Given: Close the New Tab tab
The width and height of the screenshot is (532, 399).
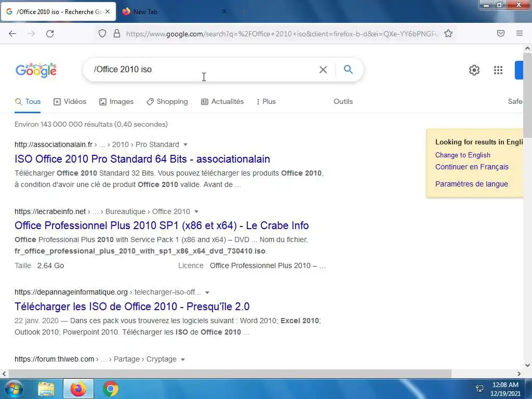Looking at the screenshot, I should (x=224, y=11).
